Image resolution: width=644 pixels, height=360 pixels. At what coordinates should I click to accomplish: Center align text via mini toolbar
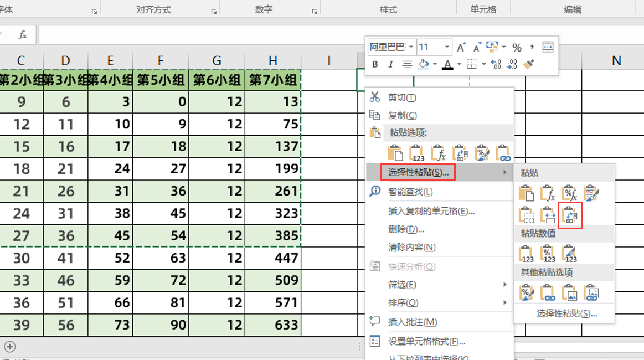pos(406,64)
